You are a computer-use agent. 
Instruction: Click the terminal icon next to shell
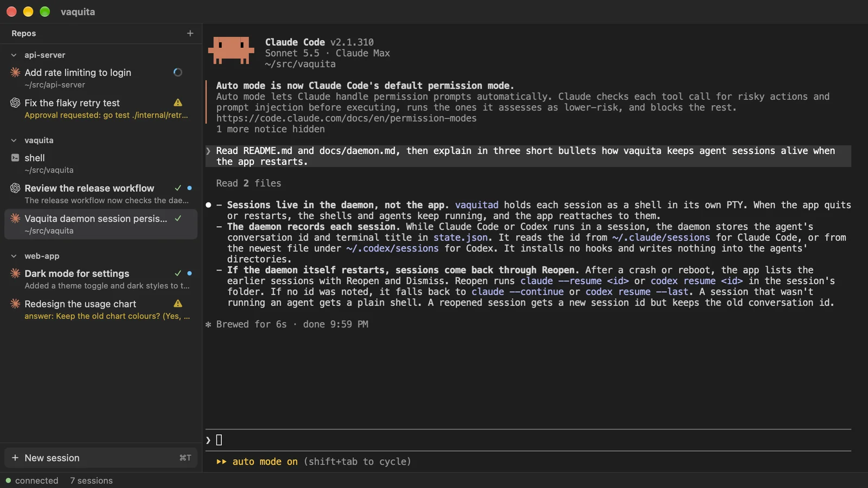[15, 158]
